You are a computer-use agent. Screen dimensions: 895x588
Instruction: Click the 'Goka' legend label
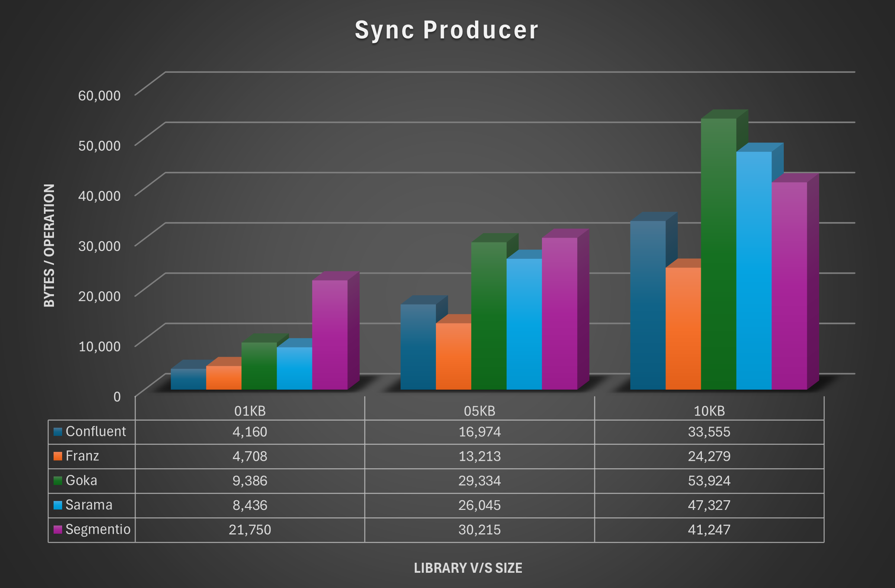[x=81, y=480]
